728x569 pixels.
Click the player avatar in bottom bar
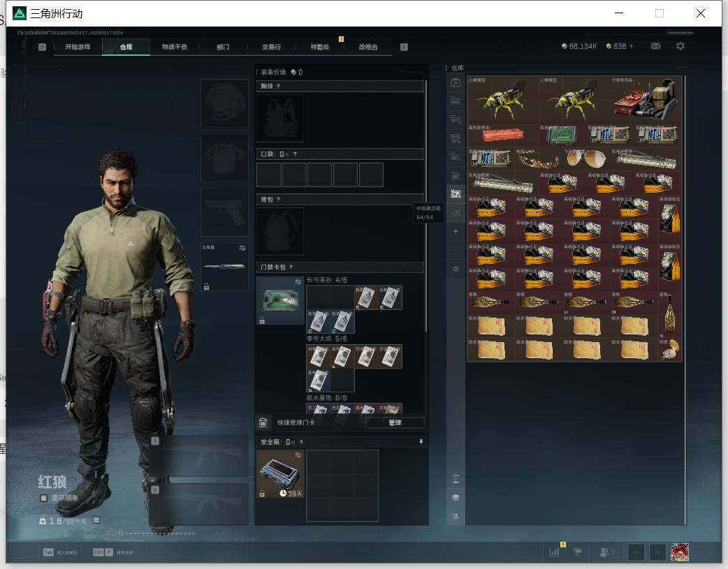pyautogui.click(x=680, y=552)
